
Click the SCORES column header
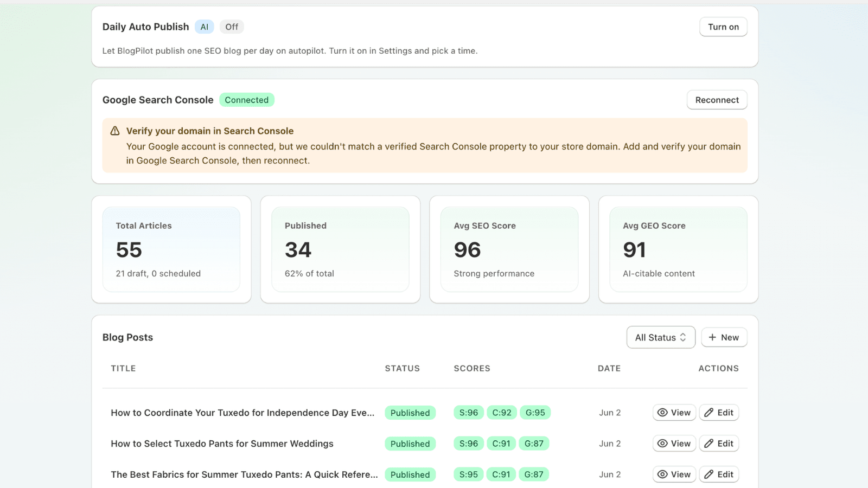click(x=472, y=369)
